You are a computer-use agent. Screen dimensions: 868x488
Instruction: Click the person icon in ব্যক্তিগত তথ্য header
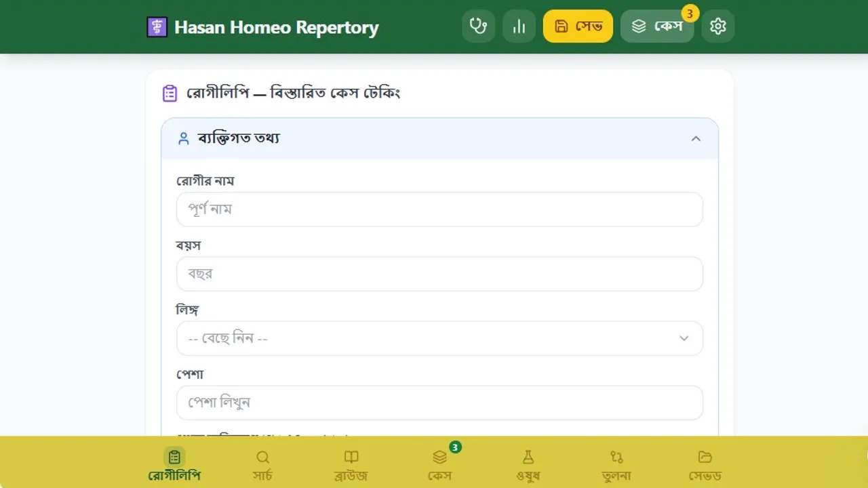point(183,138)
